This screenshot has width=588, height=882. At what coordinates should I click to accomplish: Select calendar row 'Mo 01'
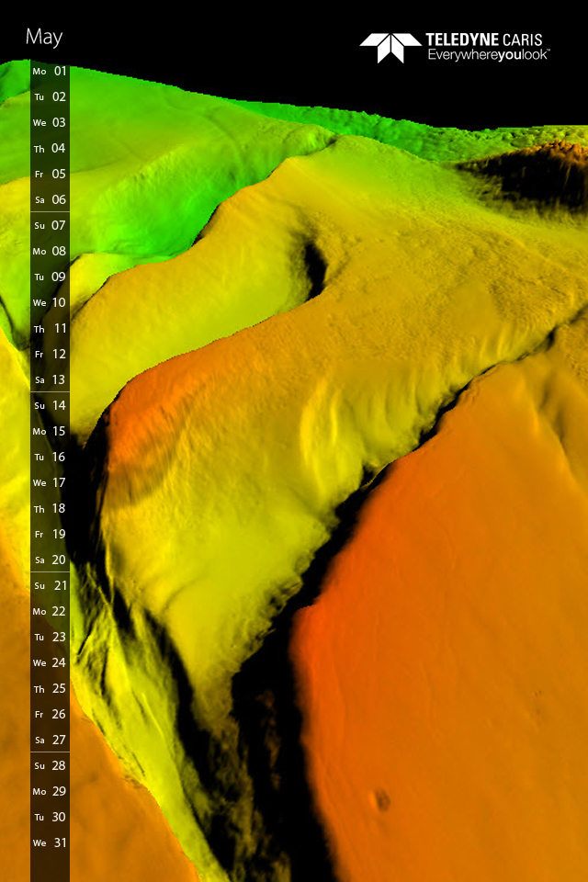(51, 72)
